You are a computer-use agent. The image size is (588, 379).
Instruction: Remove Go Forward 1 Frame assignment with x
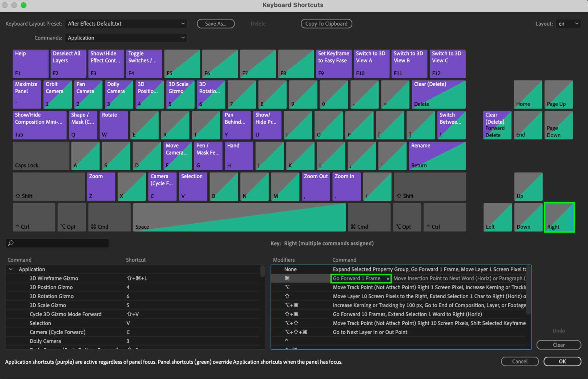coord(388,278)
